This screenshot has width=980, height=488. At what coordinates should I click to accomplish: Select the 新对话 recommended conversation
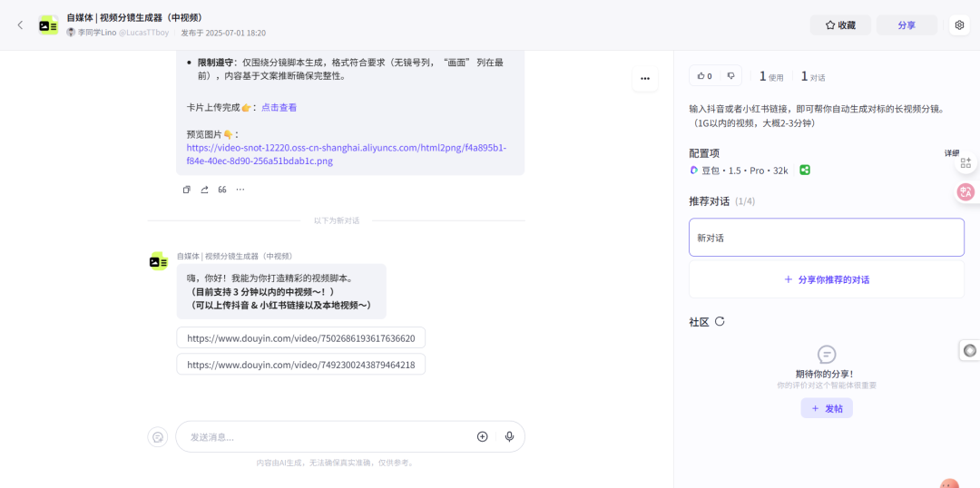pos(826,238)
